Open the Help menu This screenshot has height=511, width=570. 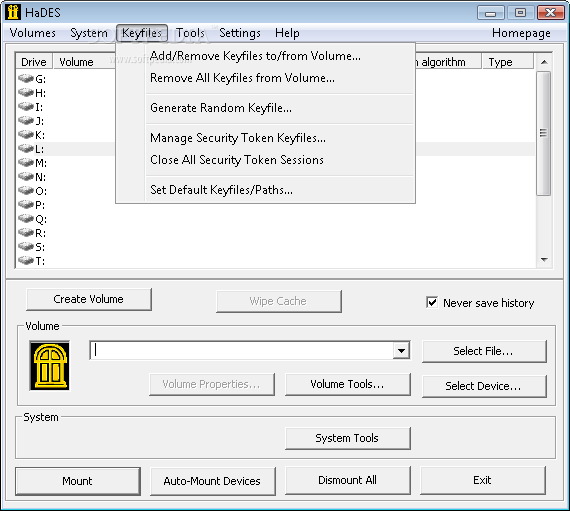287,33
